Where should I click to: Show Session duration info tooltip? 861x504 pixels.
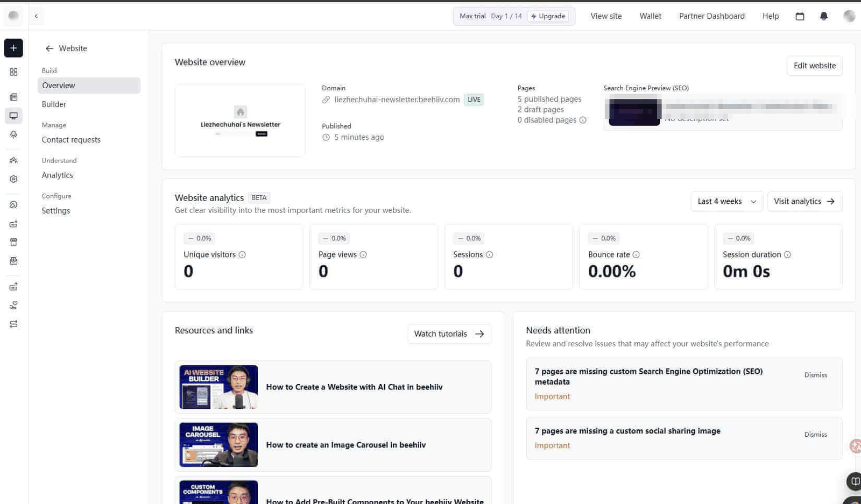pyautogui.click(x=787, y=255)
